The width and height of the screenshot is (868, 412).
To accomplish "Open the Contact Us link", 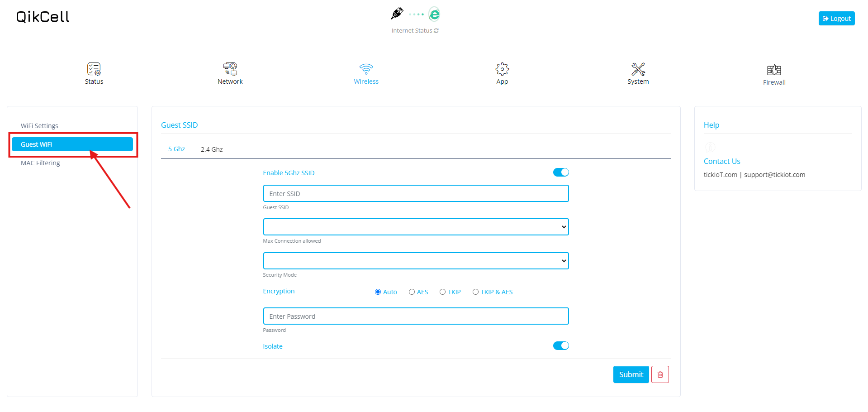I will point(722,161).
